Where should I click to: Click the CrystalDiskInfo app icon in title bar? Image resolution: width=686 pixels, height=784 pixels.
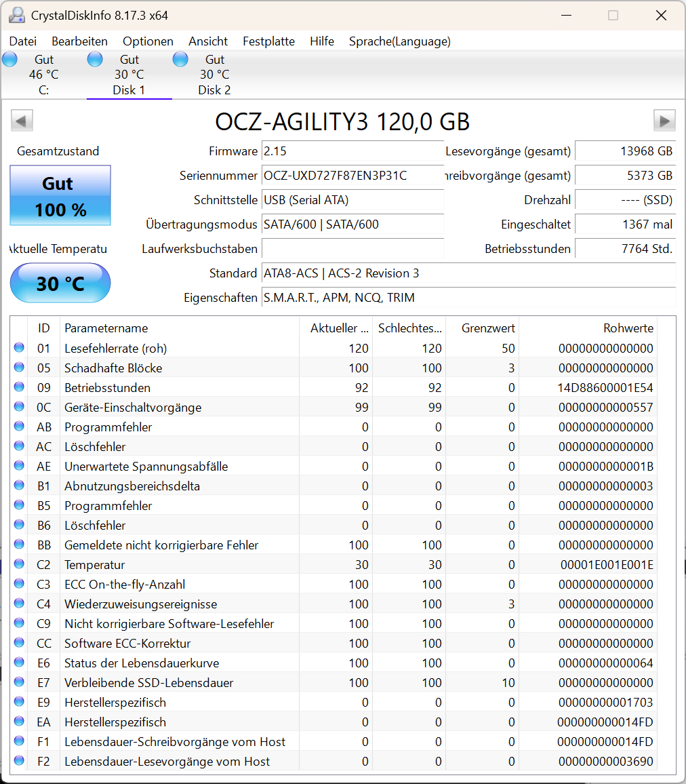coord(16,15)
